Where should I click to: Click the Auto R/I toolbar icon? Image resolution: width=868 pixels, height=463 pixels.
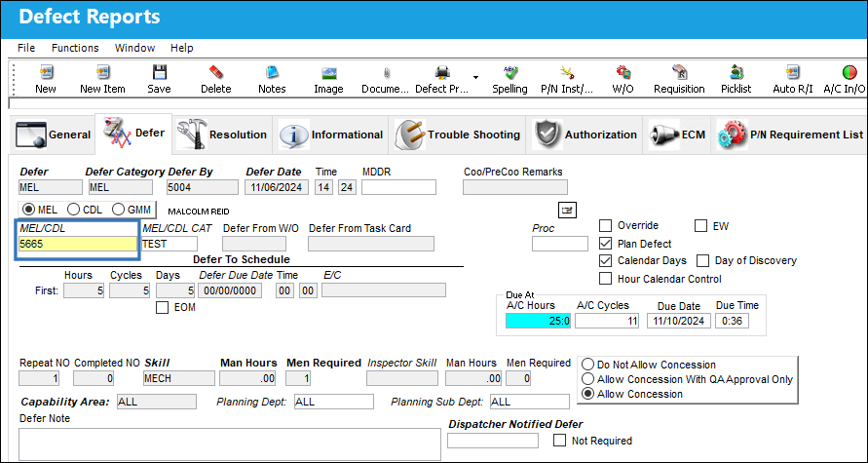pos(793,72)
